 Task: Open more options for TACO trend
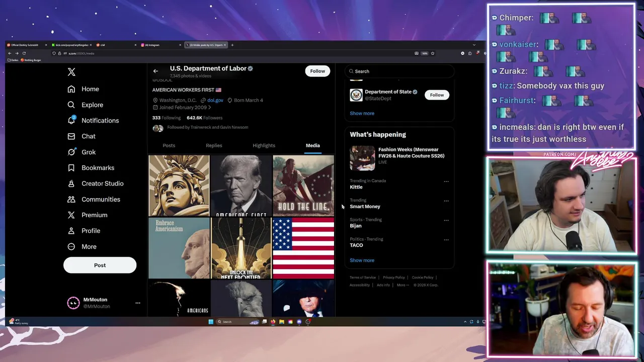click(446, 240)
